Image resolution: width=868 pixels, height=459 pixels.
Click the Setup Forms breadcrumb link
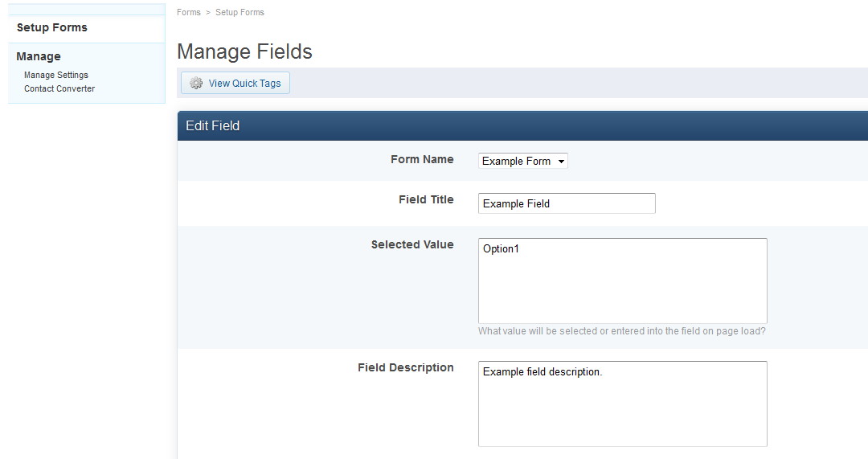coord(240,12)
